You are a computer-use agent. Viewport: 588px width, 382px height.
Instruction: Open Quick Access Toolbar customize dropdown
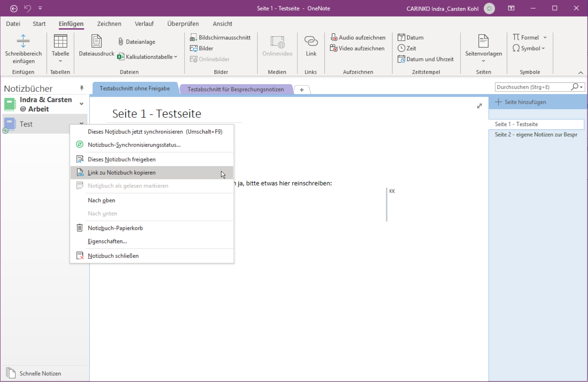click(40, 8)
